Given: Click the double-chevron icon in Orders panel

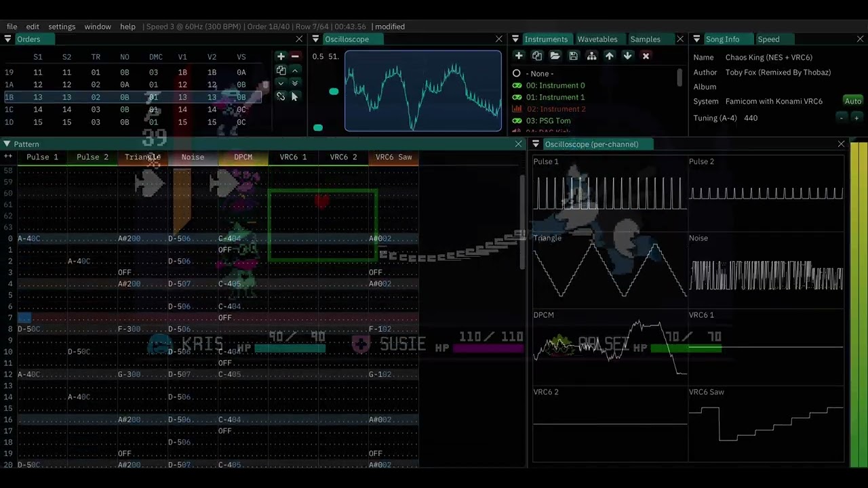Looking at the screenshot, I should pyautogui.click(x=295, y=83).
